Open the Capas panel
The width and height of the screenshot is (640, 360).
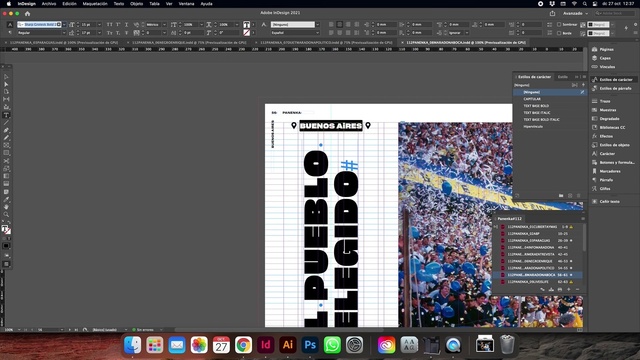point(602,58)
